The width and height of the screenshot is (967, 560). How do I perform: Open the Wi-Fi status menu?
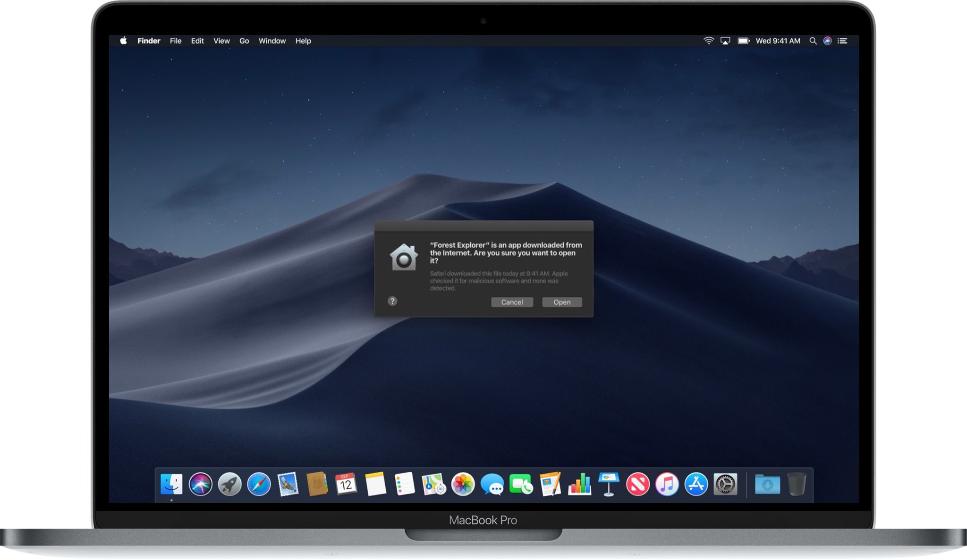708,41
